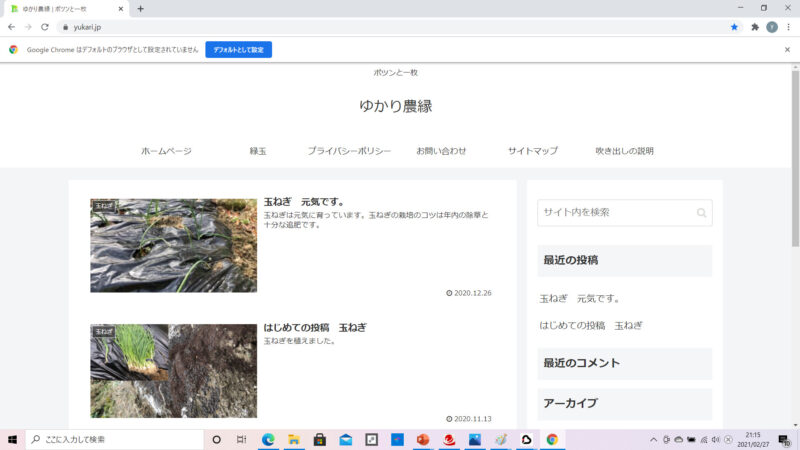Open recent post link はじめての投稿 玉ねぎ
This screenshot has width=800, height=450.
591,325
